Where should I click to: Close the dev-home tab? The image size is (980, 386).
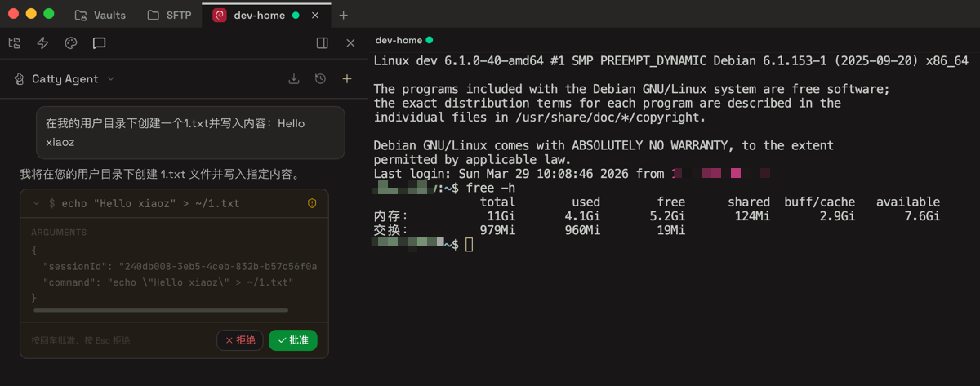[315, 15]
